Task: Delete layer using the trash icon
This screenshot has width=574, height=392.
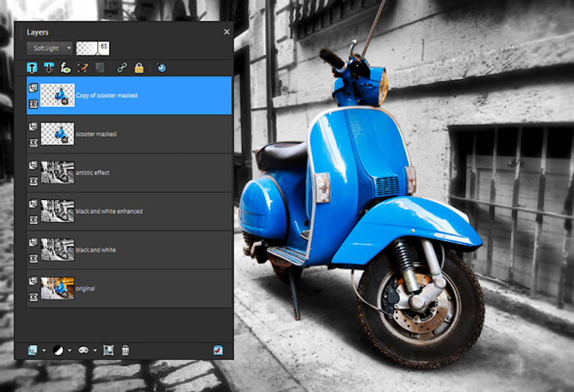Action: pos(125,350)
